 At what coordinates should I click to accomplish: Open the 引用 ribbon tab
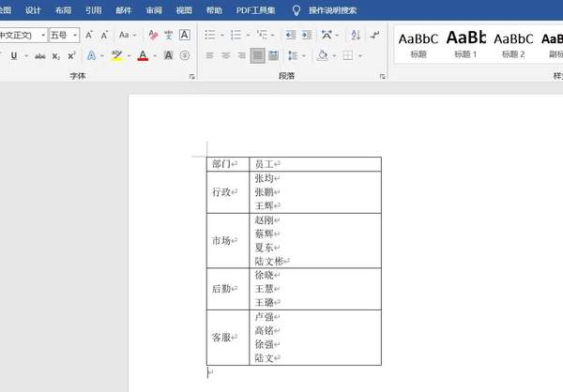pyautogui.click(x=93, y=10)
